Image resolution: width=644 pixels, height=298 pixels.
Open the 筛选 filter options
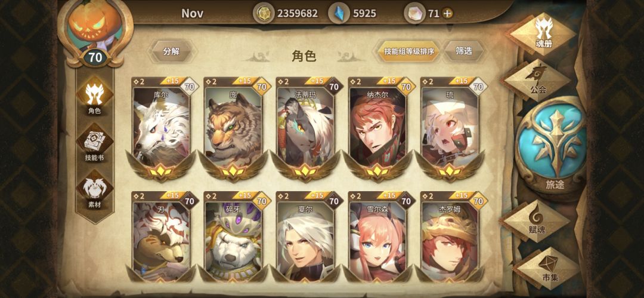tap(464, 51)
